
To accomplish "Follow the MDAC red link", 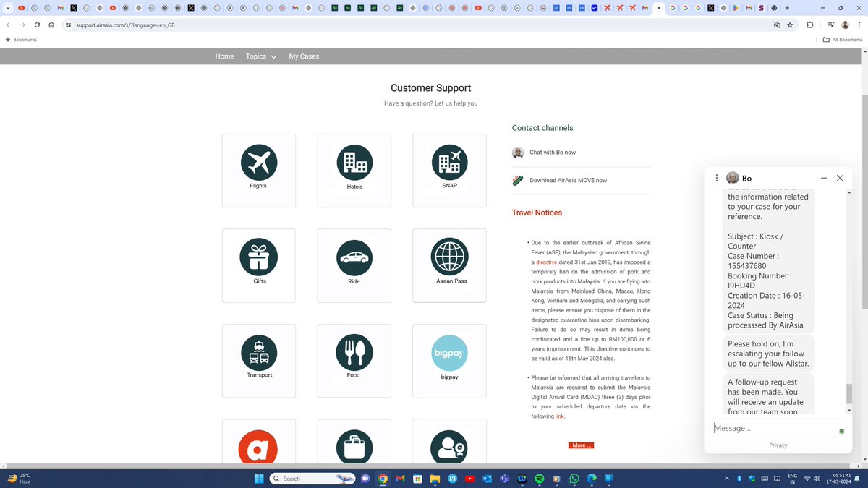I will 559,416.
